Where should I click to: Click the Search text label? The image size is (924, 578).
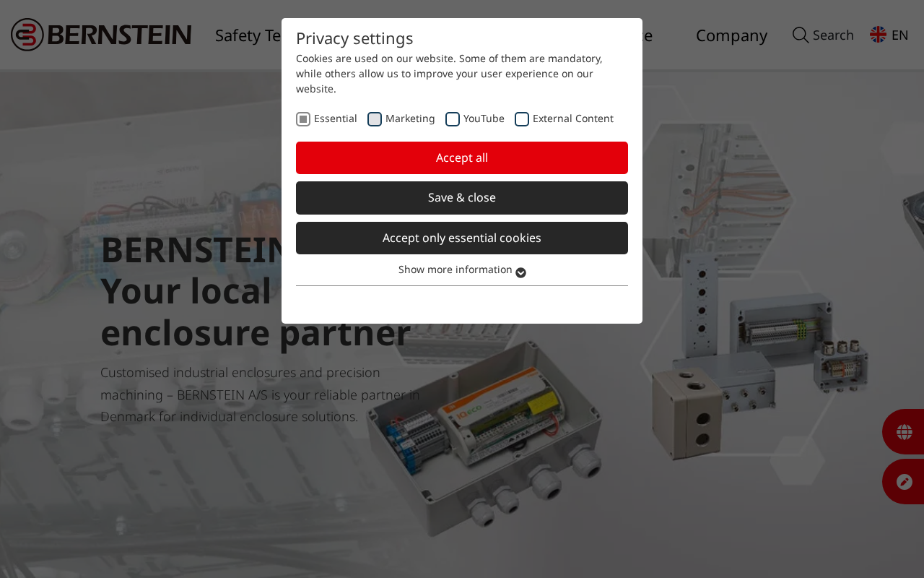pyautogui.click(x=833, y=35)
